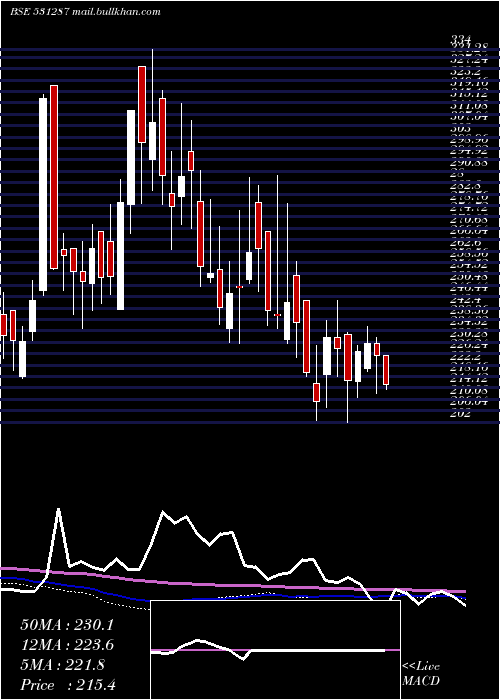The image size is (500, 700).
Task: Click the 230.28 price axis label
Action: (x=468, y=334)
